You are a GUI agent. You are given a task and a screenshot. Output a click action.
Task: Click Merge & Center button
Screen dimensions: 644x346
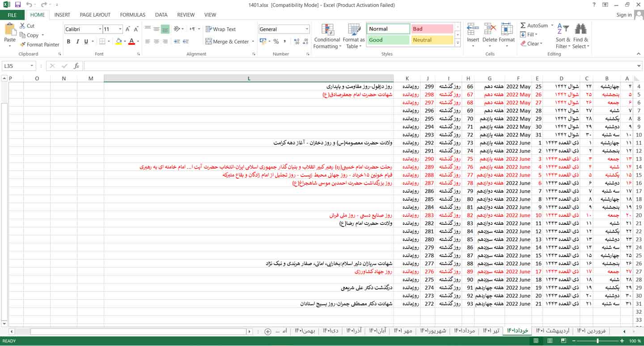point(227,42)
